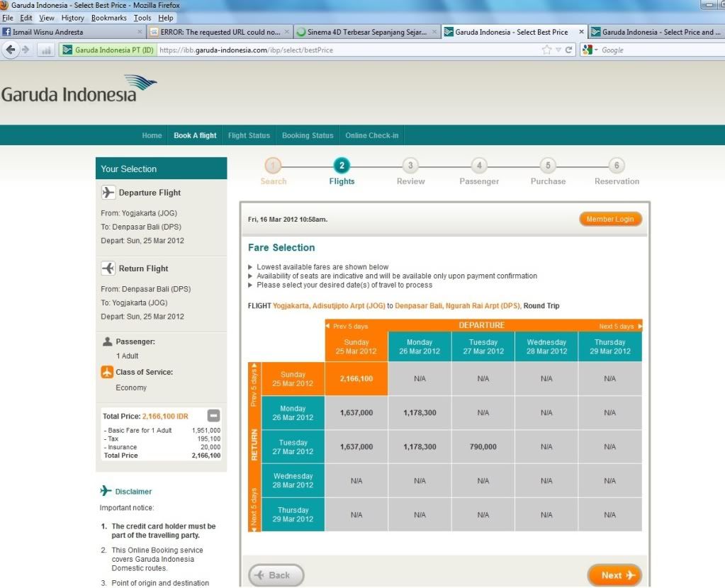
Task: Close the ERROR requested URL tab
Action: point(287,32)
